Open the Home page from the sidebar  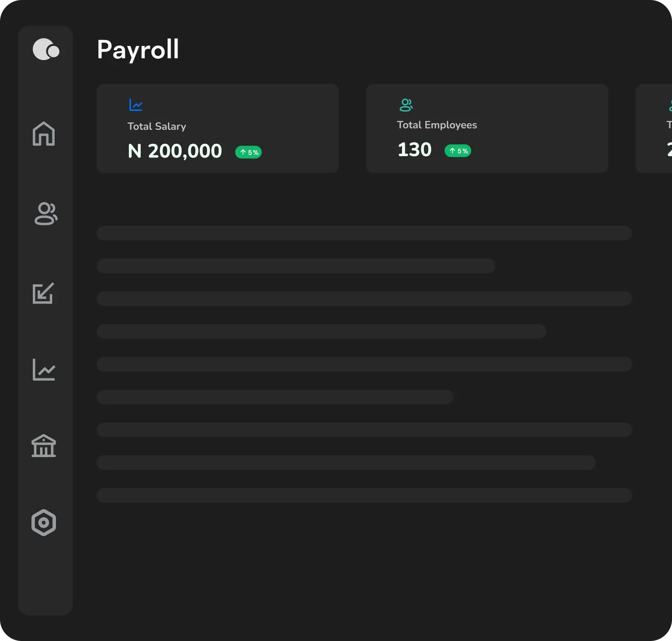pos(44,134)
